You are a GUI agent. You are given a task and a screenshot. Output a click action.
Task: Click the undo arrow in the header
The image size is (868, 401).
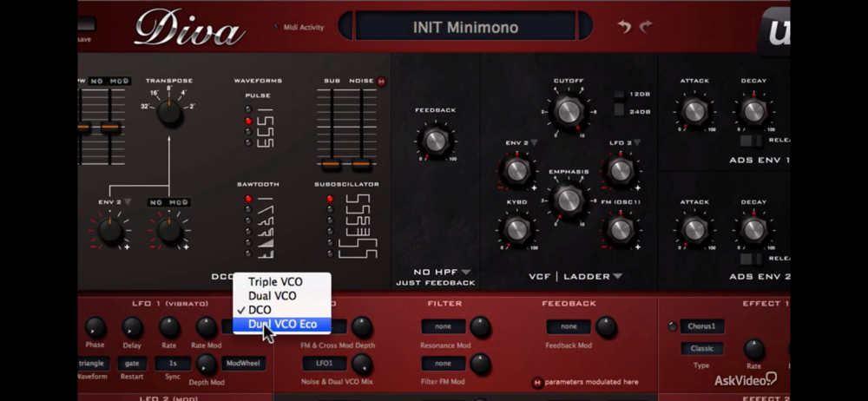[x=624, y=27]
